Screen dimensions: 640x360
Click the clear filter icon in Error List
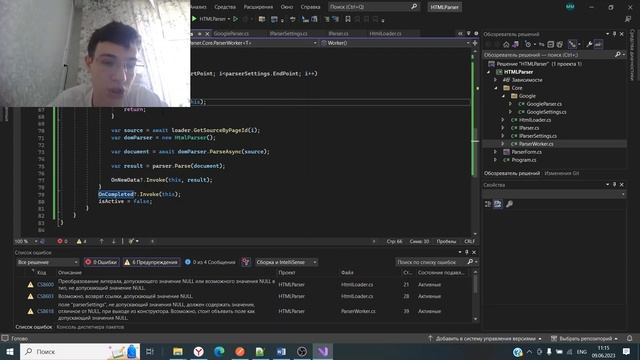click(x=245, y=262)
